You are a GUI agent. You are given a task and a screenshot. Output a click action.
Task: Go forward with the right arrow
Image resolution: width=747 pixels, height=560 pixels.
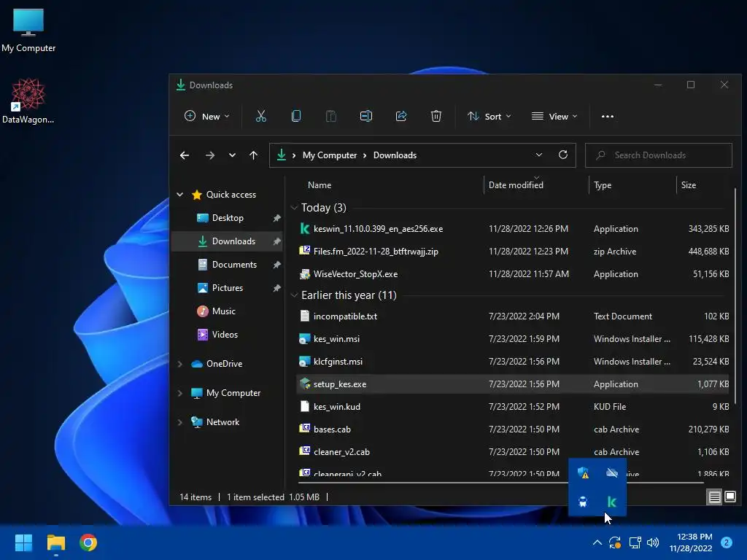(x=209, y=155)
